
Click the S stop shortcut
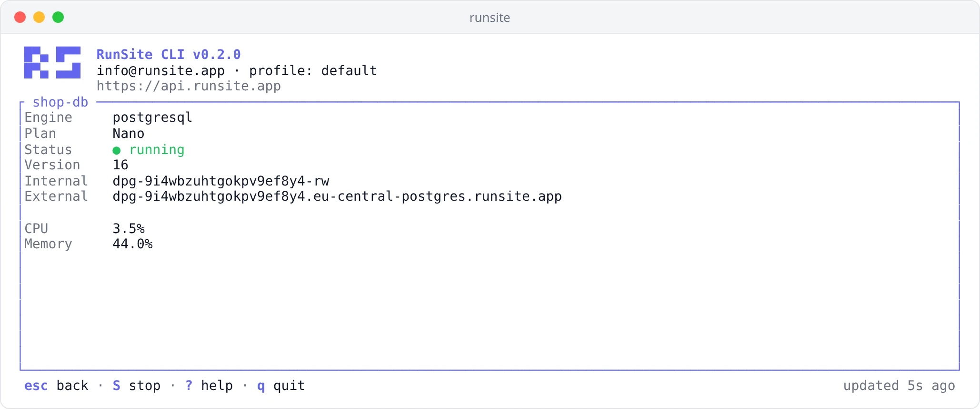137,385
